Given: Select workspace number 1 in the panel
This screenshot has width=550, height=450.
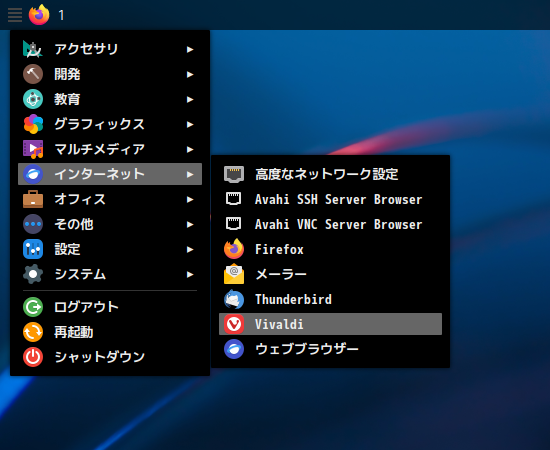Looking at the screenshot, I should pos(61,15).
